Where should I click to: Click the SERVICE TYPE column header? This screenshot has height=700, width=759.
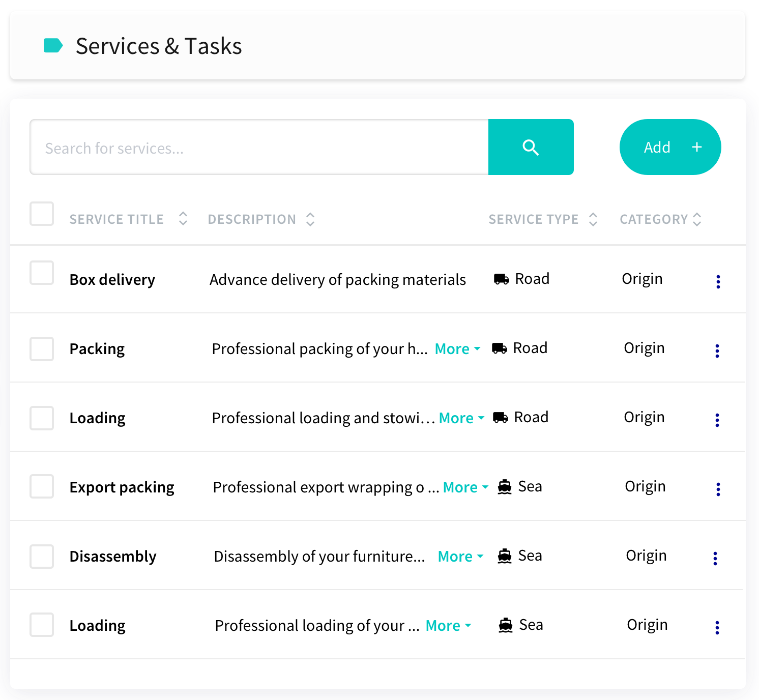534,219
